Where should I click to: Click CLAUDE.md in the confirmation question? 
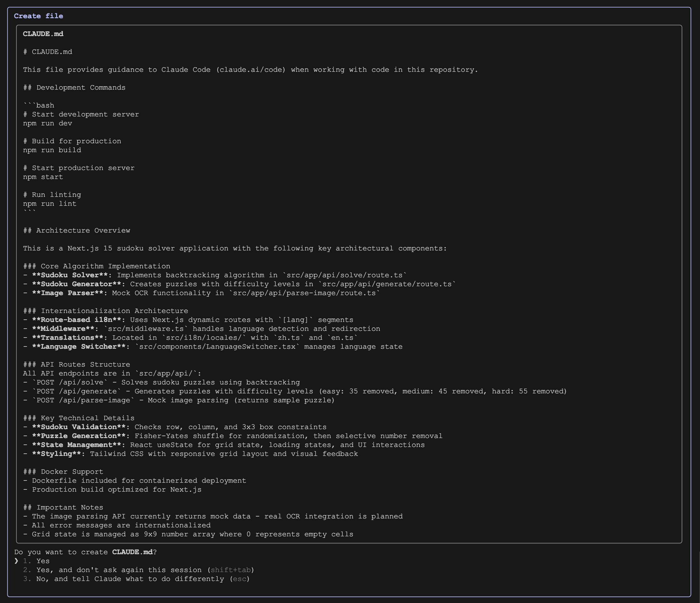click(x=132, y=552)
